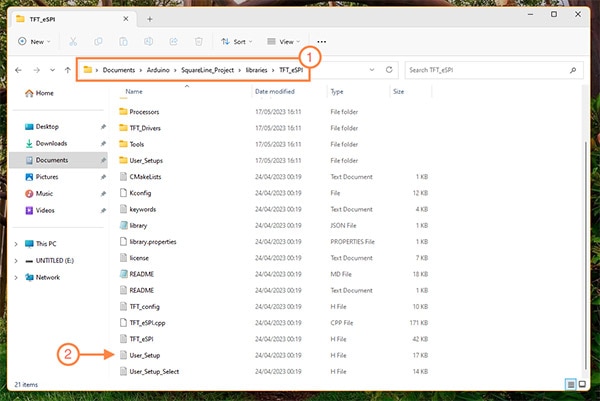The height and width of the screenshot is (401, 600).
Task: Click the Paste icon in the toolbar
Action: (x=124, y=42)
